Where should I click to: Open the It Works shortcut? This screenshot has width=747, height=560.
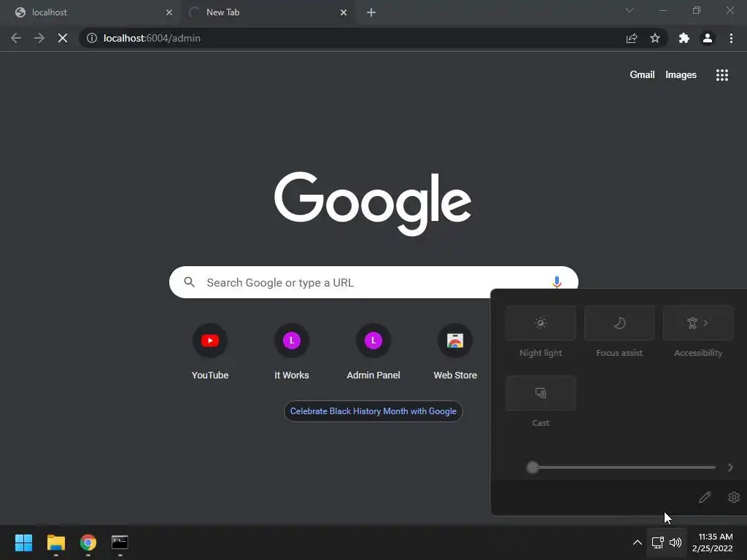[292, 351]
